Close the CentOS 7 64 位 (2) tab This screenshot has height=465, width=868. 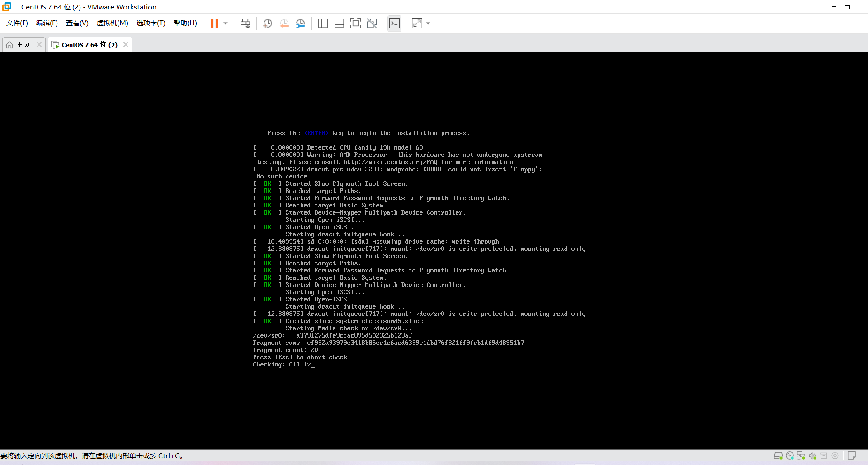click(x=126, y=44)
